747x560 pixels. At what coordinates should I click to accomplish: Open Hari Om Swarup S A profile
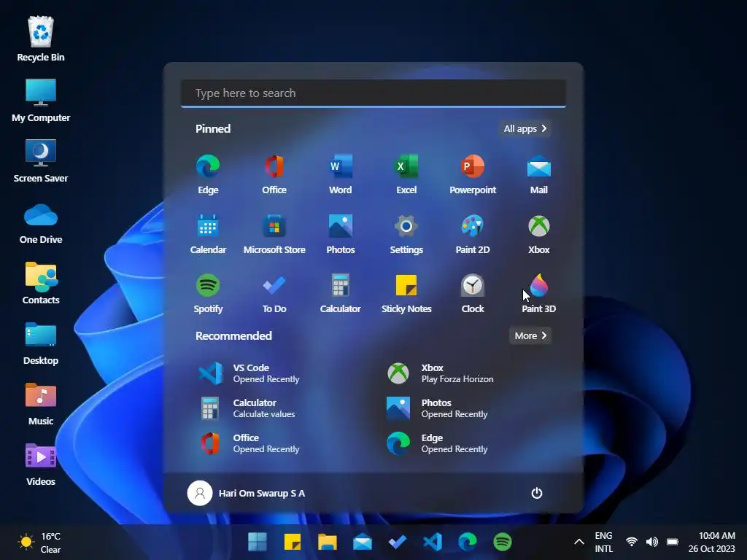247,494
